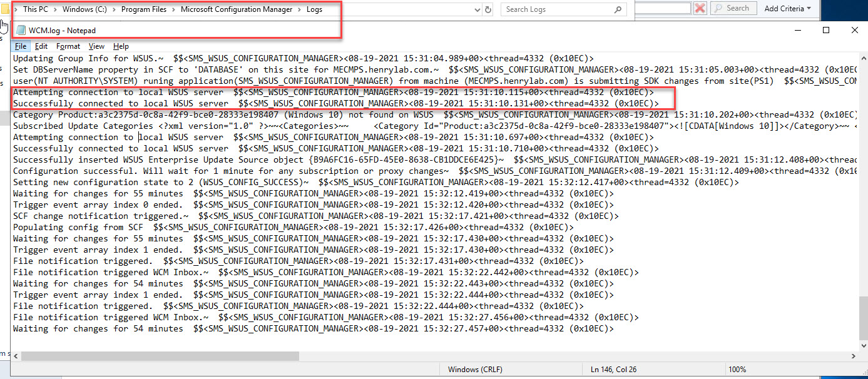Click the Notepad icon in title bar
This screenshot has width=868, height=379.
tap(21, 30)
